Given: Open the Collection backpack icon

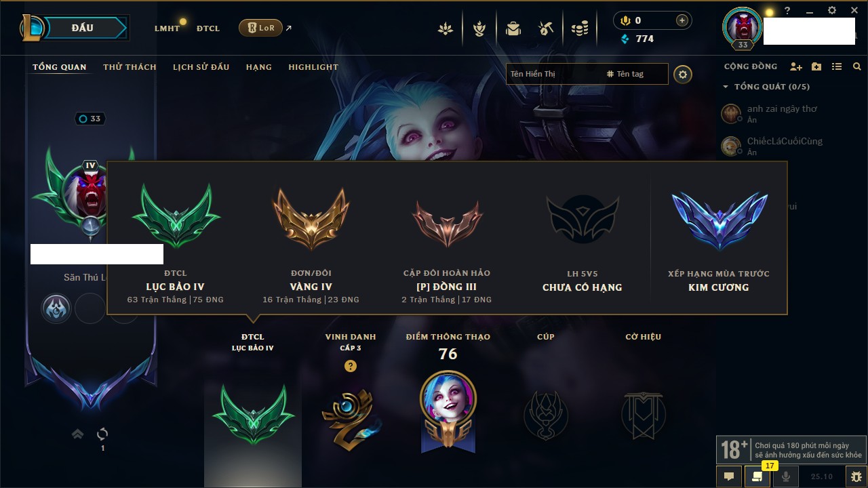Looking at the screenshot, I should pos(513,28).
